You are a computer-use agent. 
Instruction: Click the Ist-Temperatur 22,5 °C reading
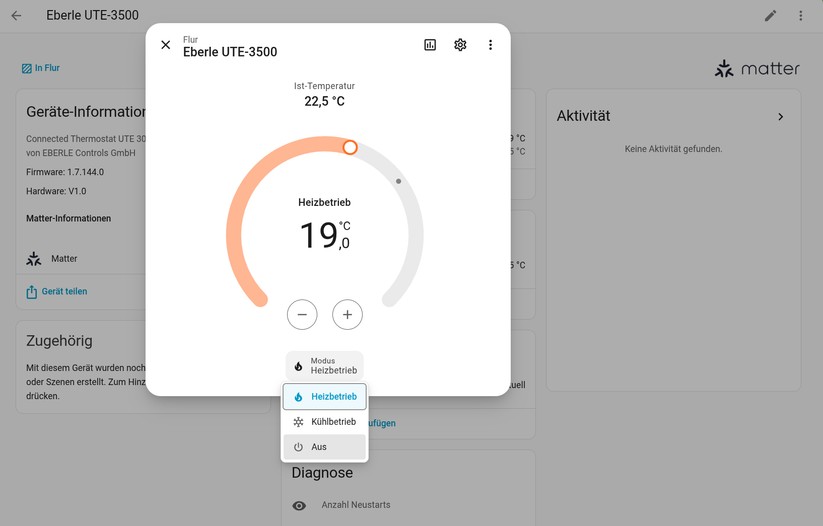(324, 94)
